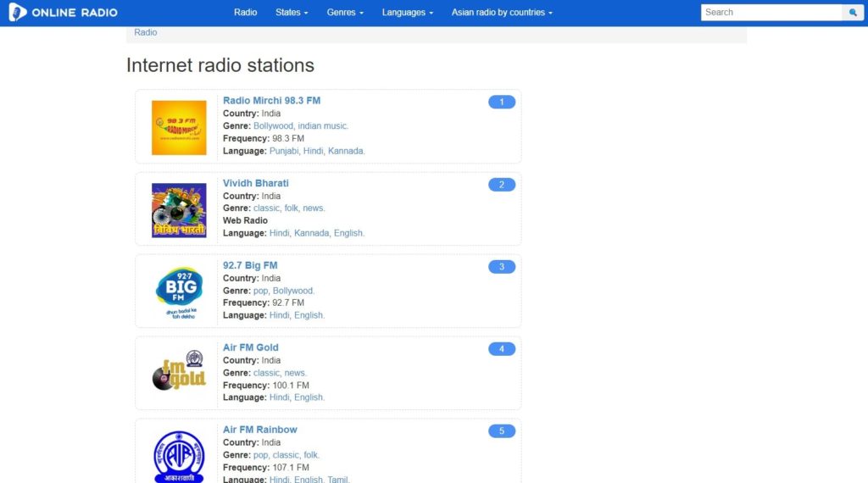Click the number 3 rank badge
This screenshot has width=868, height=483.
click(x=502, y=267)
